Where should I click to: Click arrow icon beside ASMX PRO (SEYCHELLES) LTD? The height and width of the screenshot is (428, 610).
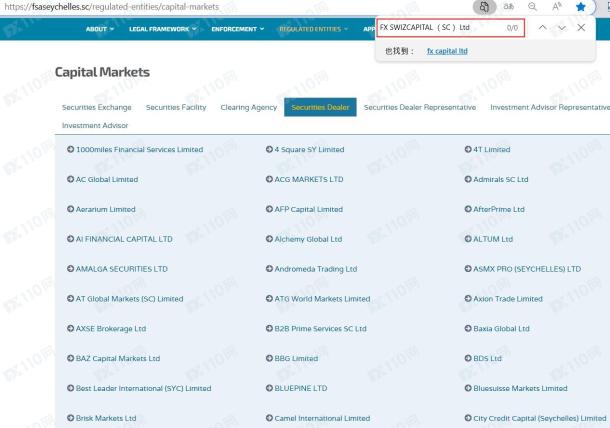(468, 268)
